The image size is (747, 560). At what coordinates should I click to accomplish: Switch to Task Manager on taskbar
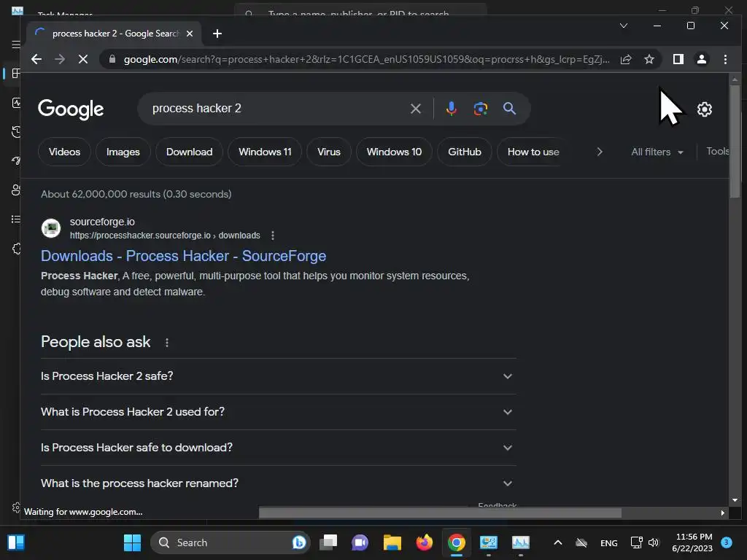point(520,542)
